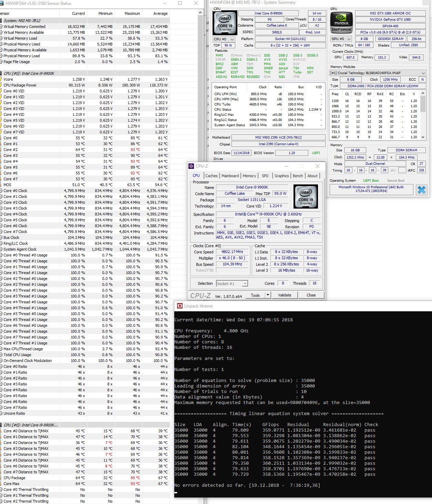
Task: Toggle the ECC indicator in Memory Modules
Action: [x=422, y=79]
